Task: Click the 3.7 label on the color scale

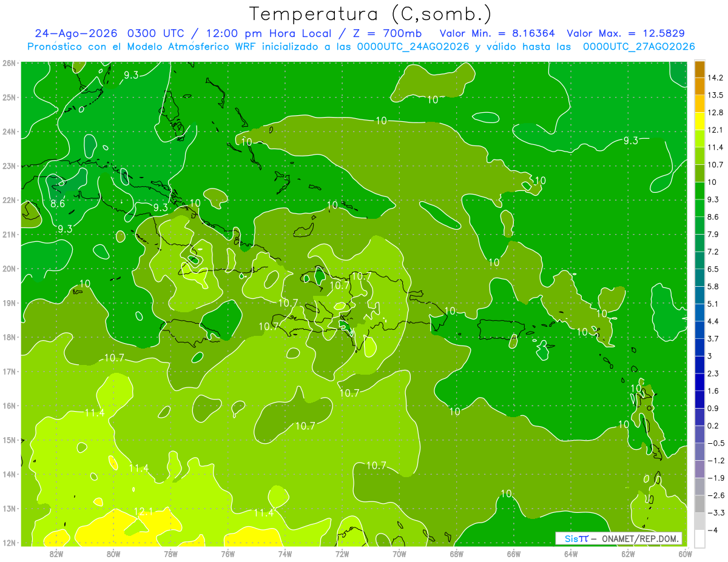Action: (713, 338)
